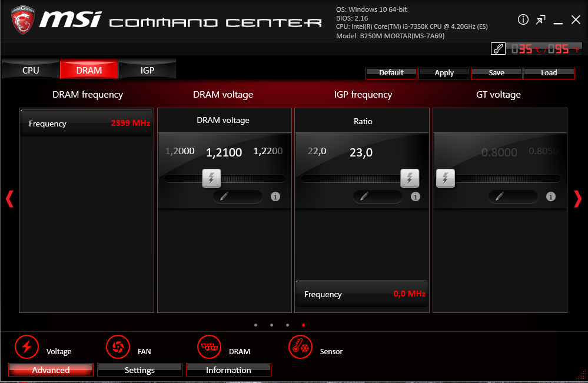Open the DRAM memory module icon
This screenshot has width=588, height=383.
tap(210, 347)
